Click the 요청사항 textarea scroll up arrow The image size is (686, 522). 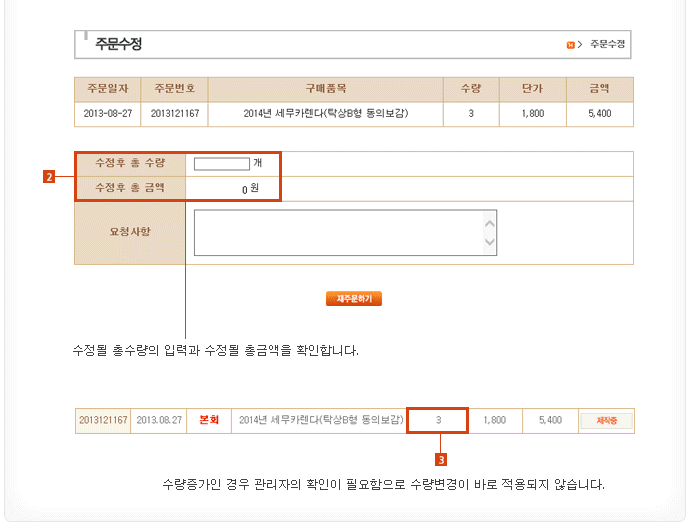tap(489, 219)
